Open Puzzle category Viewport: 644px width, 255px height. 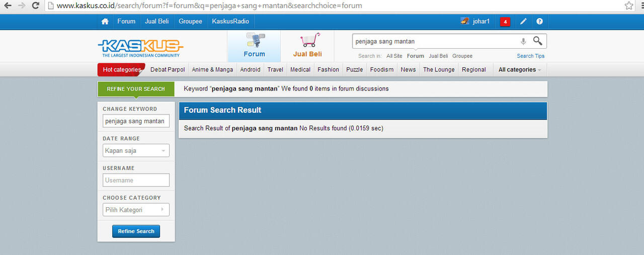(354, 69)
